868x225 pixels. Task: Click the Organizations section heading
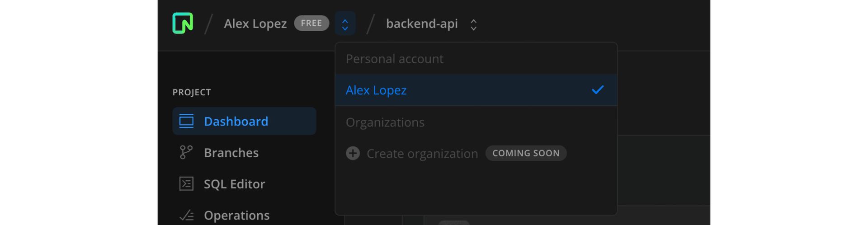click(385, 122)
